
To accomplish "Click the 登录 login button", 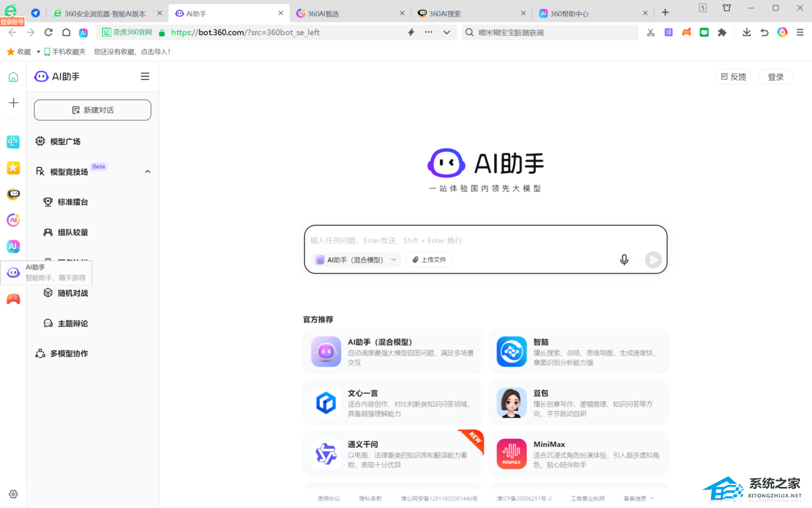I will pyautogui.click(x=775, y=76).
